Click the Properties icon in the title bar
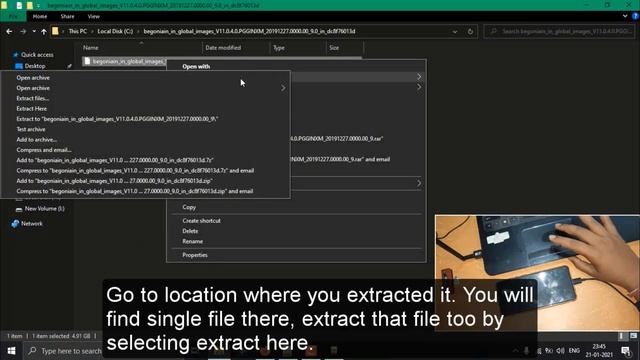640x360 pixels. coord(19,5)
